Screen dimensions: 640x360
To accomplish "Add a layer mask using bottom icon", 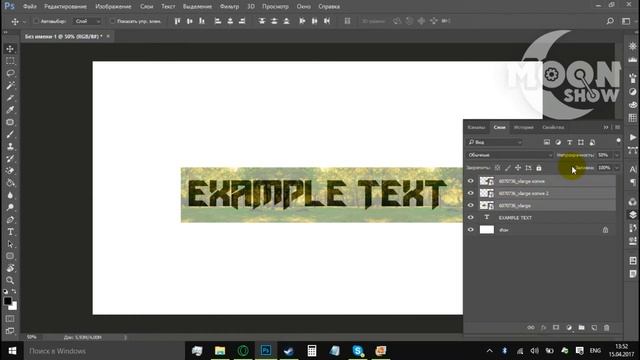I will click(x=556, y=327).
